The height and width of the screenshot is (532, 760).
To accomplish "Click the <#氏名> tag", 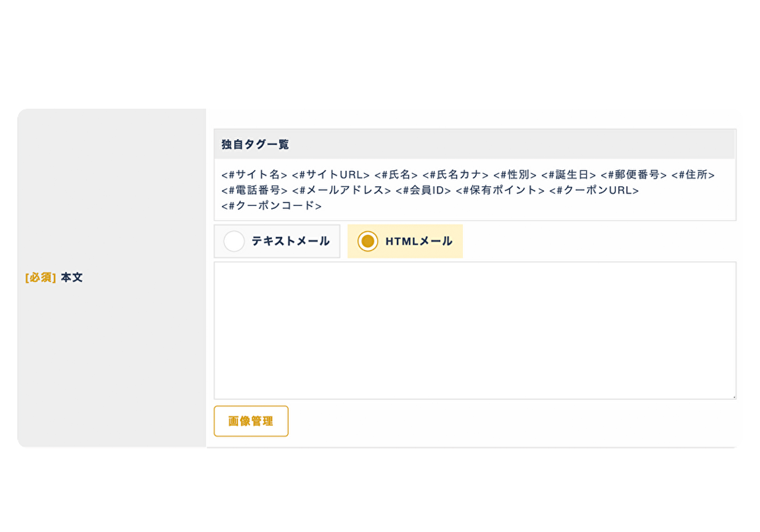I will tap(396, 175).
